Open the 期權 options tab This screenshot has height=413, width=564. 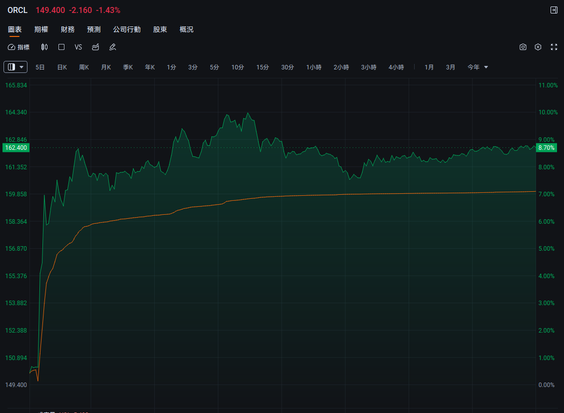[x=41, y=30]
